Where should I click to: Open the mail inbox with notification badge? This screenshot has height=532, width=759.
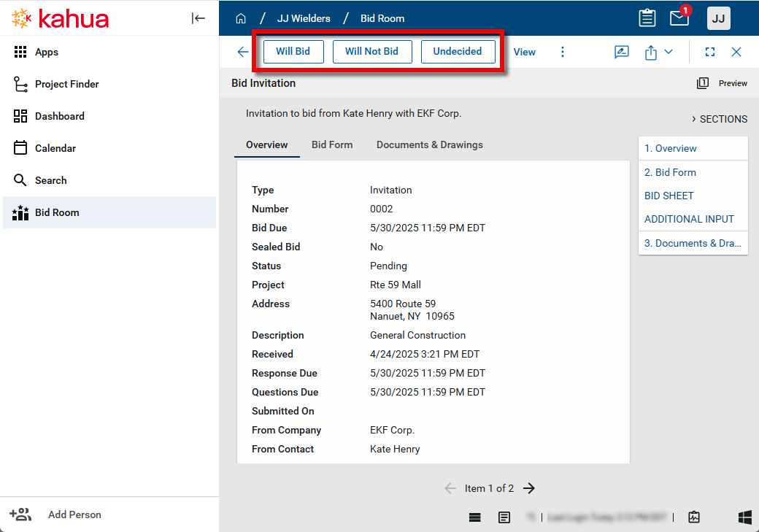click(x=679, y=18)
